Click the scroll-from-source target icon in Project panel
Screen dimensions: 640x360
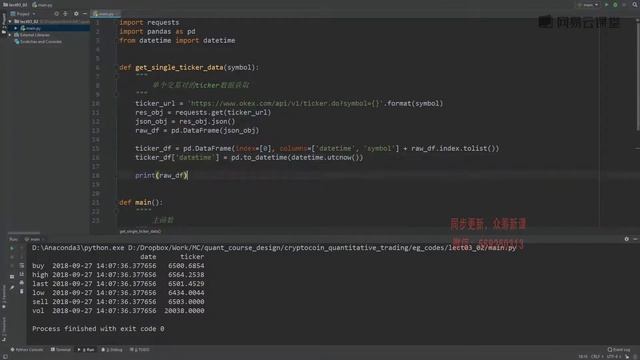point(56,14)
